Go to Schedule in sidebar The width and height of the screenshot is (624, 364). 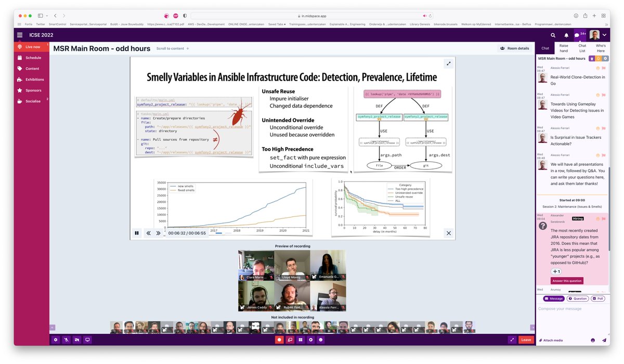click(x=32, y=58)
